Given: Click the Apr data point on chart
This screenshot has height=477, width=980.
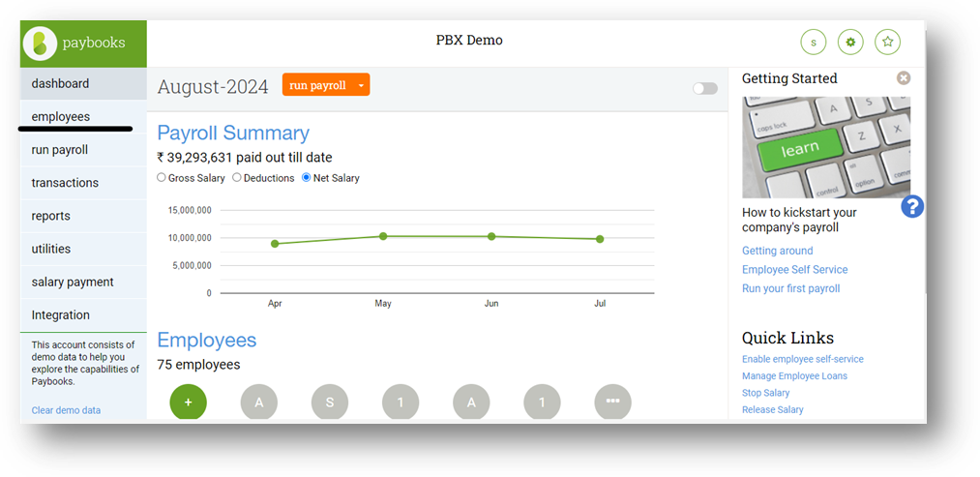Looking at the screenshot, I should click(275, 243).
